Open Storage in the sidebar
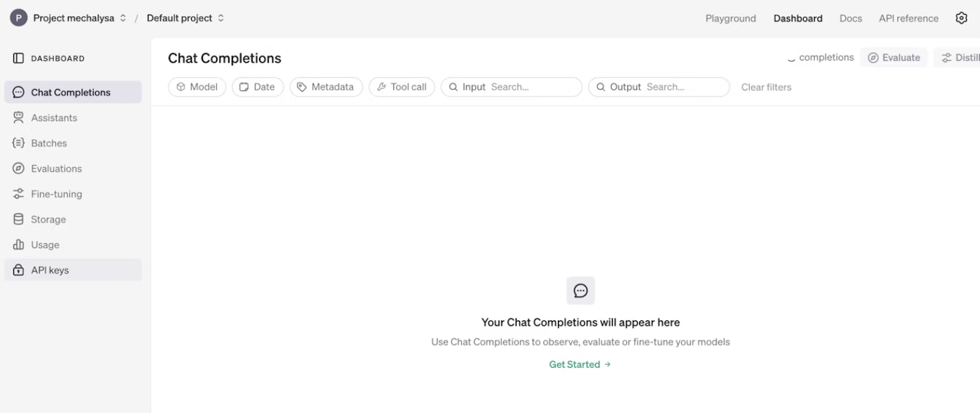This screenshot has height=413, width=980. point(73,219)
